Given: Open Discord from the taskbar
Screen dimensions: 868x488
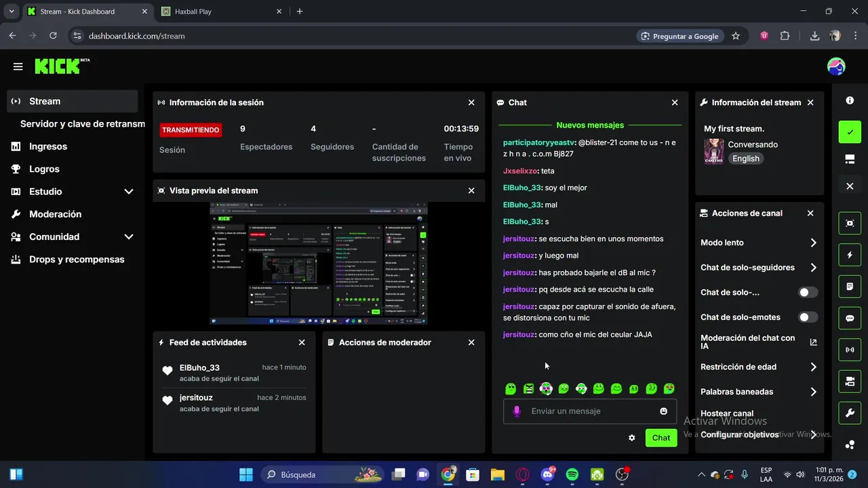Looking at the screenshot, I should pyautogui.click(x=547, y=474).
